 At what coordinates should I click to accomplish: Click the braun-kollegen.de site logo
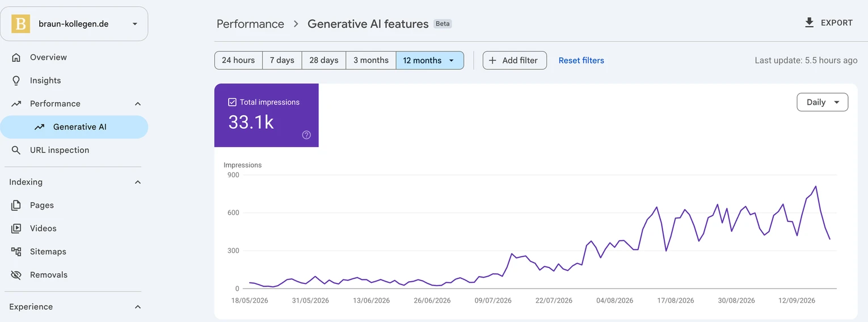coord(20,24)
